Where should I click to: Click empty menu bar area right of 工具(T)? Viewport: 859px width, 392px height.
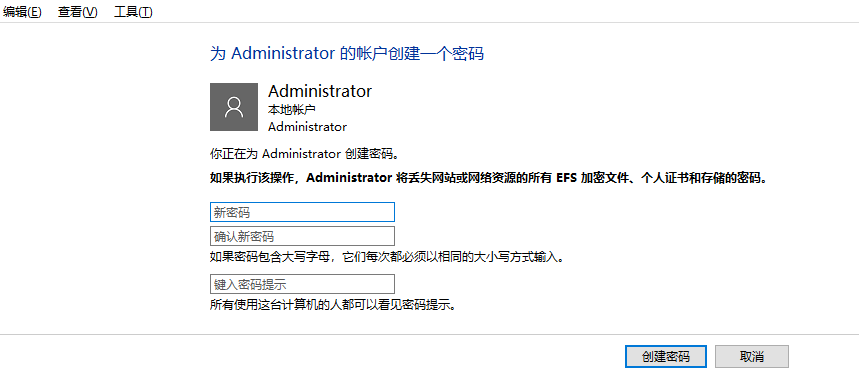493,12
